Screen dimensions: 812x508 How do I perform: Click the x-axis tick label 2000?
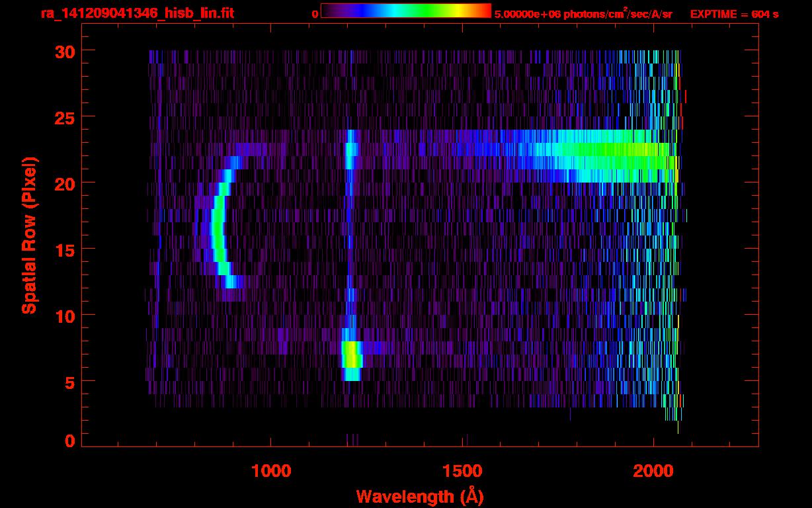click(653, 471)
